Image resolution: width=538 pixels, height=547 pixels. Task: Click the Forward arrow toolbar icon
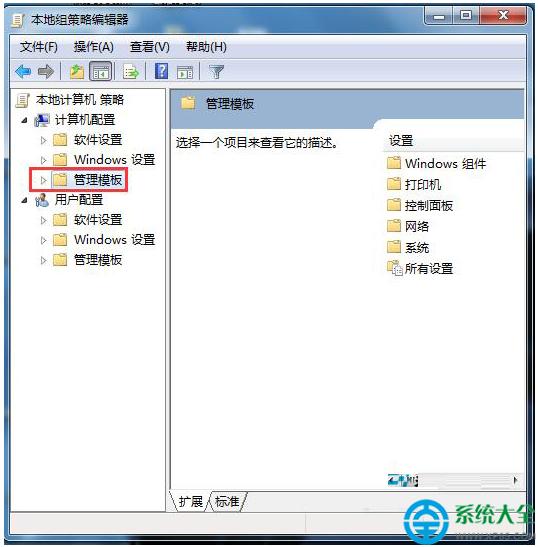[46, 72]
